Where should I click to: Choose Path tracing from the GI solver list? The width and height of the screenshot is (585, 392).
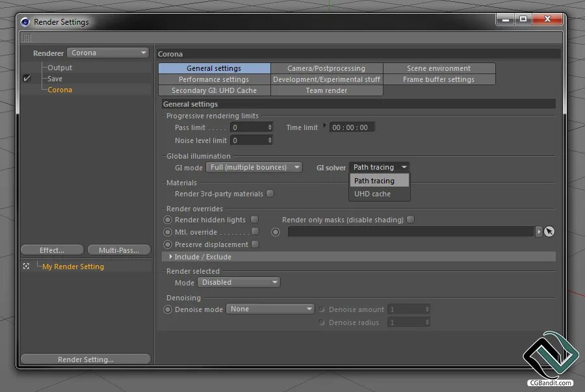point(380,181)
